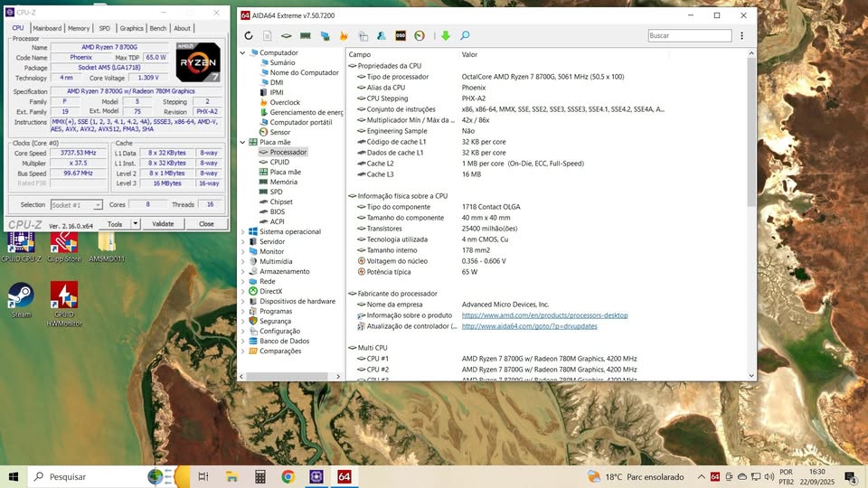Viewport: 868px width, 488px height.
Task: Select Overclock in the AIDA64 tree
Action: (285, 102)
